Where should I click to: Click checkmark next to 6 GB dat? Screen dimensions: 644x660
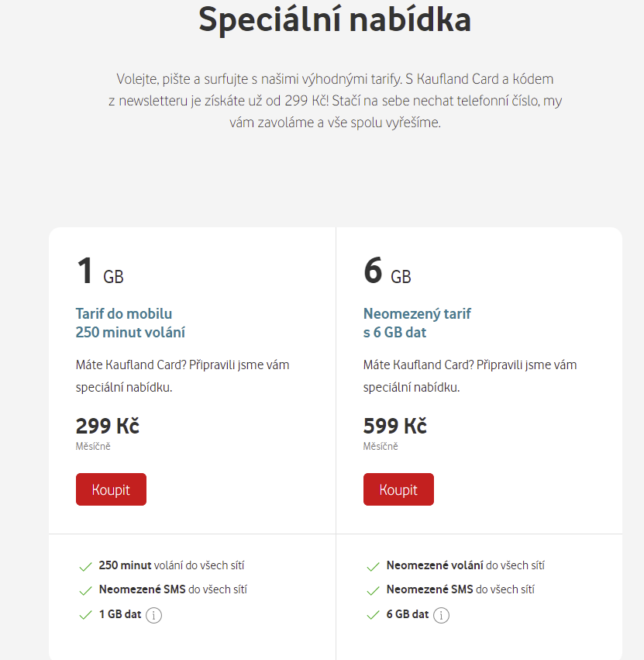[x=373, y=615]
